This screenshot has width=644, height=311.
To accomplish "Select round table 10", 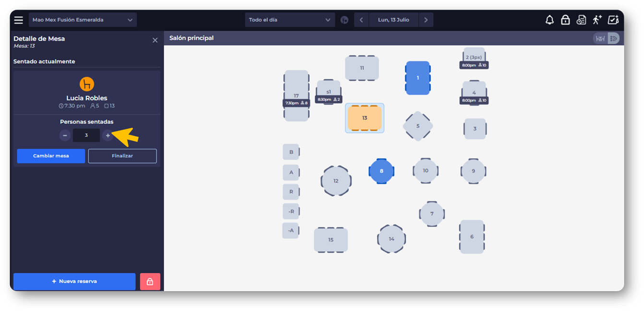I will [x=426, y=171].
